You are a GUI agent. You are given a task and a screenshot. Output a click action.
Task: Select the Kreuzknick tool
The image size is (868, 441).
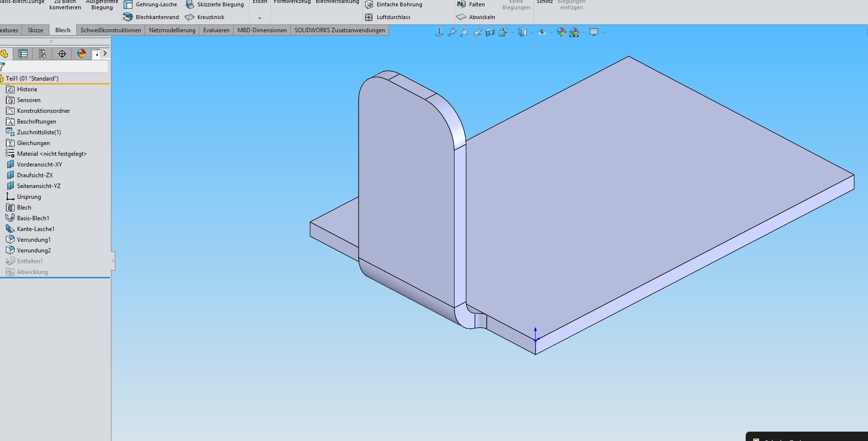tap(210, 17)
